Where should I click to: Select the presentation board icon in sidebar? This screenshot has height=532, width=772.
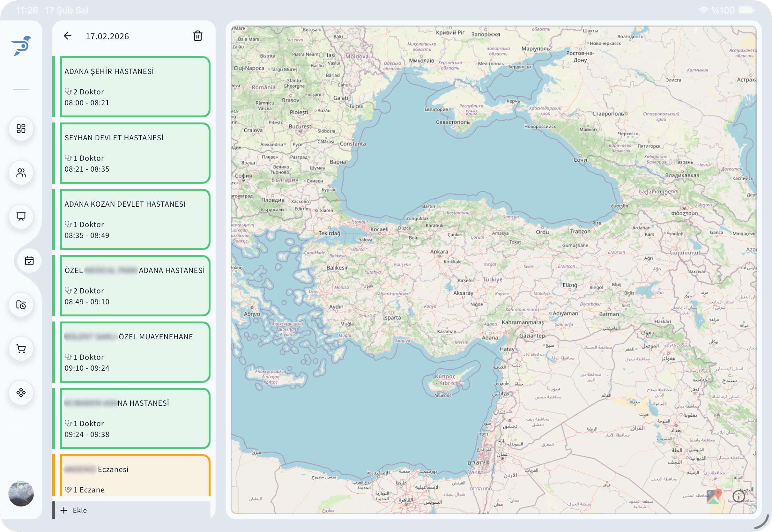(21, 217)
